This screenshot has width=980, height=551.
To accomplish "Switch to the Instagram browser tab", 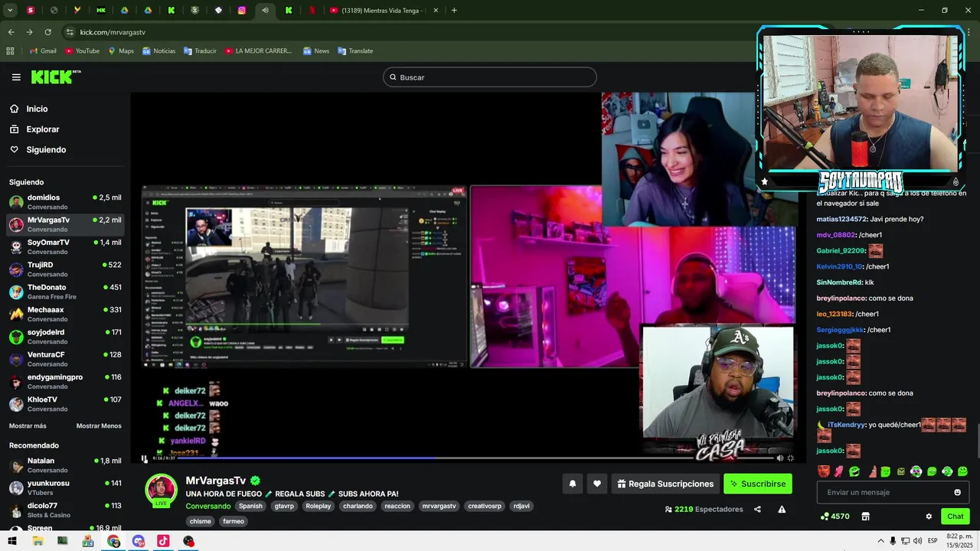I will [242, 11].
